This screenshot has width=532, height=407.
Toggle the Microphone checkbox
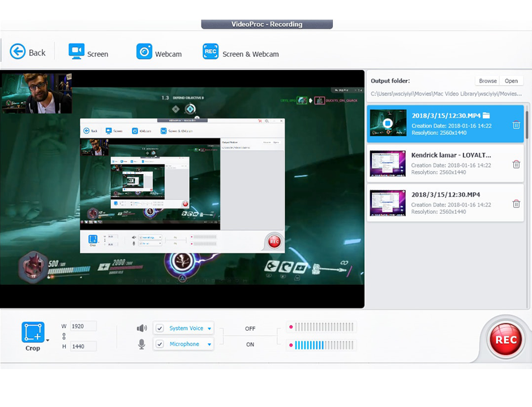click(x=160, y=344)
